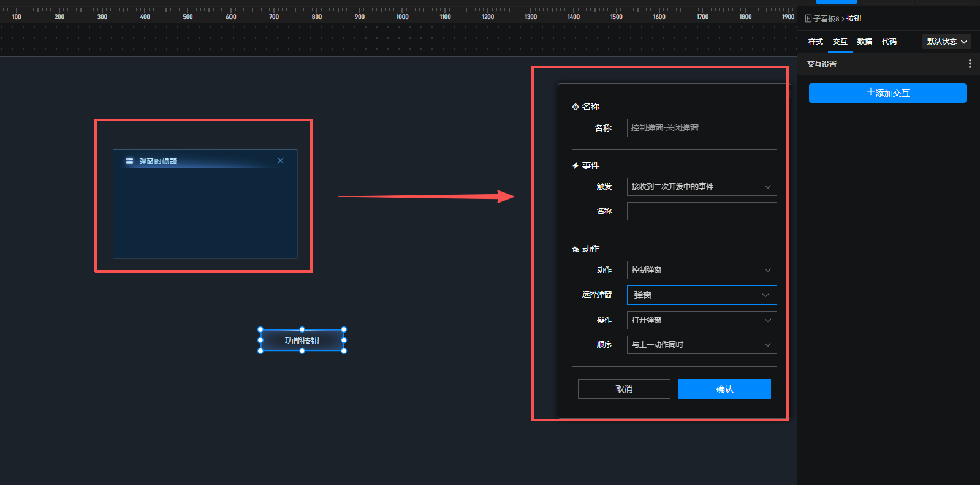This screenshot has height=485, width=980.
Task: Click the popup title list icon
Action: click(x=129, y=160)
